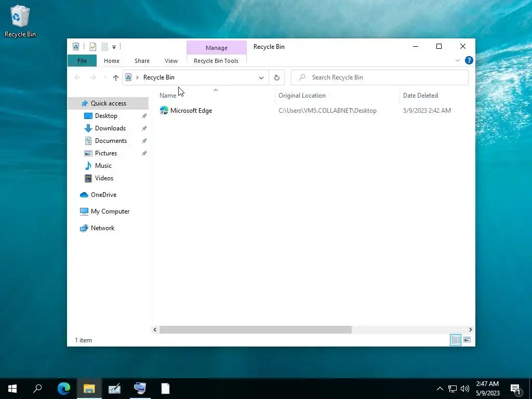Select Quick access in navigation pane
The width and height of the screenshot is (532, 399).
tap(108, 103)
